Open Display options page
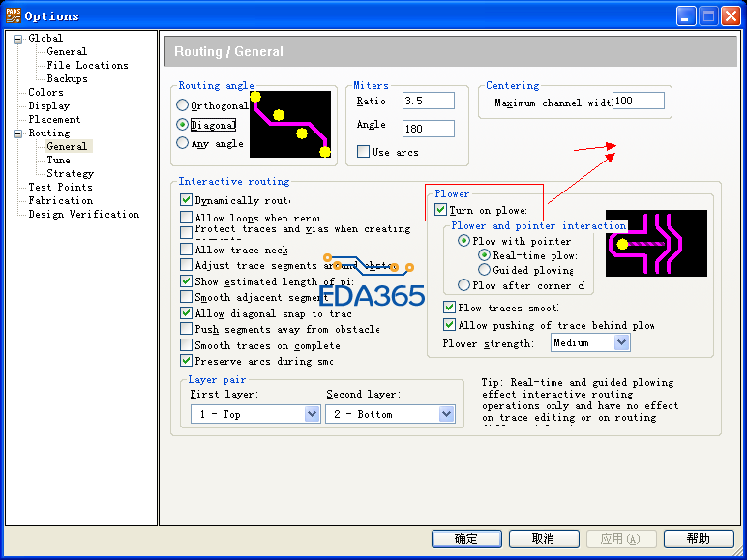747x560 pixels. point(49,105)
